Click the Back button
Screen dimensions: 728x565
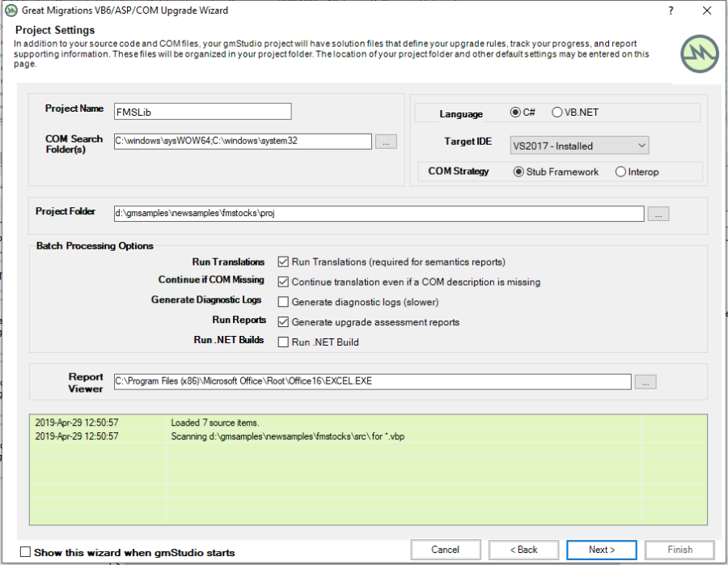pyautogui.click(x=523, y=550)
